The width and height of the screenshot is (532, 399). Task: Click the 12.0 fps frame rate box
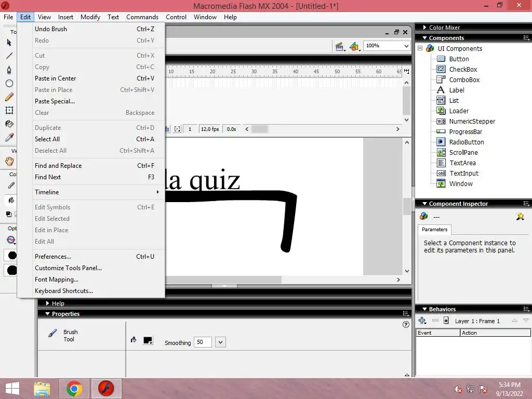[210, 129]
